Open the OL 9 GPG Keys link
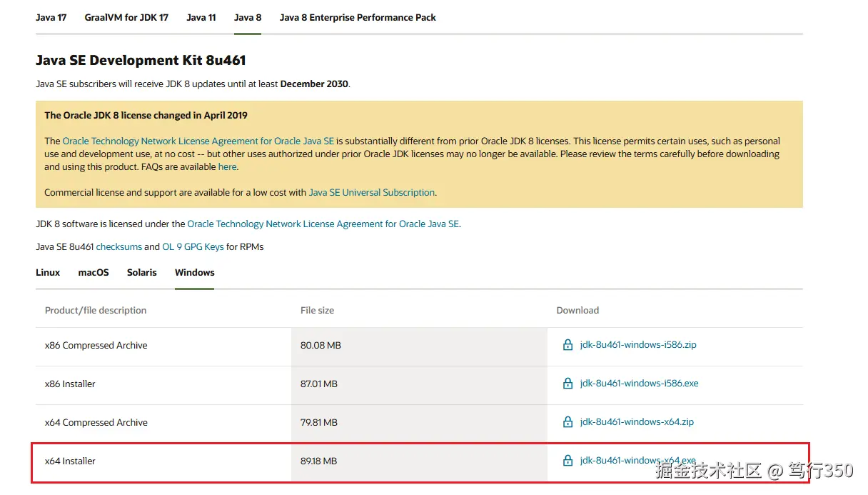The width and height of the screenshot is (868, 495). (193, 247)
